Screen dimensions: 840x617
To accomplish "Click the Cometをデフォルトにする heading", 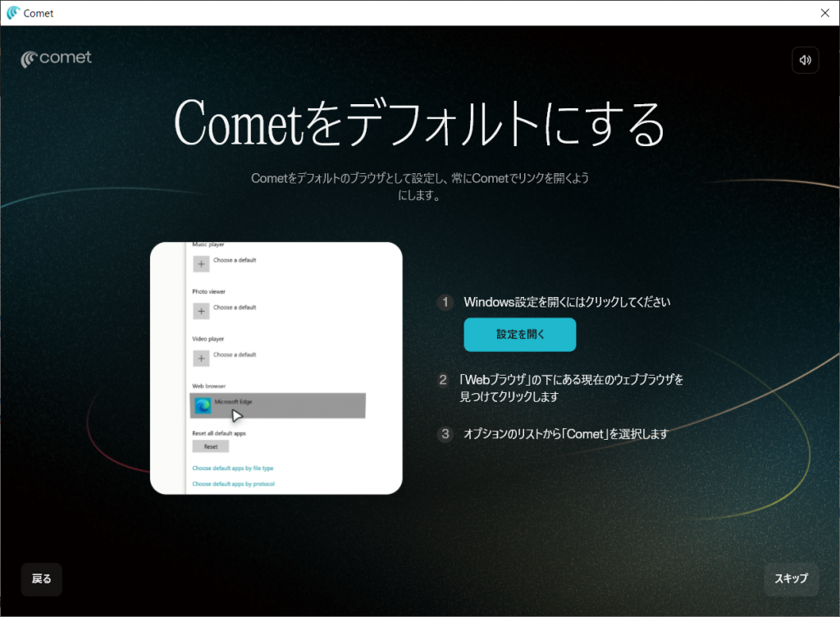I will (419, 125).
